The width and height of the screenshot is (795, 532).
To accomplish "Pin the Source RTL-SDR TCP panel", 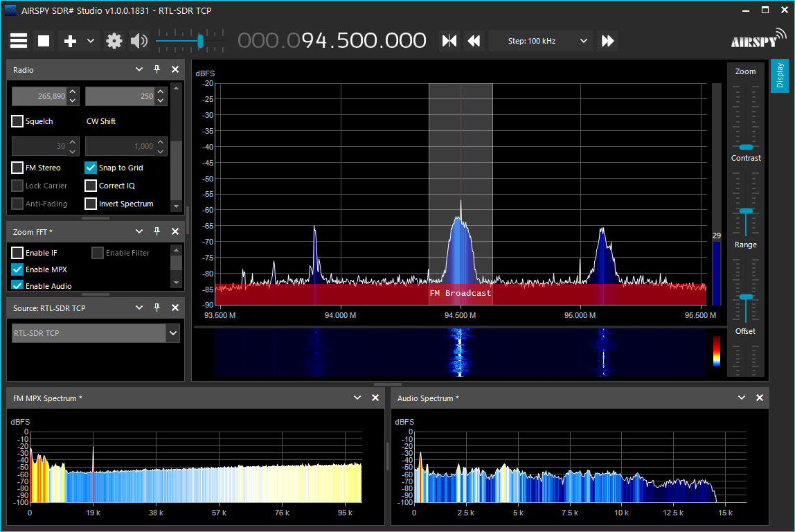I will click(157, 308).
